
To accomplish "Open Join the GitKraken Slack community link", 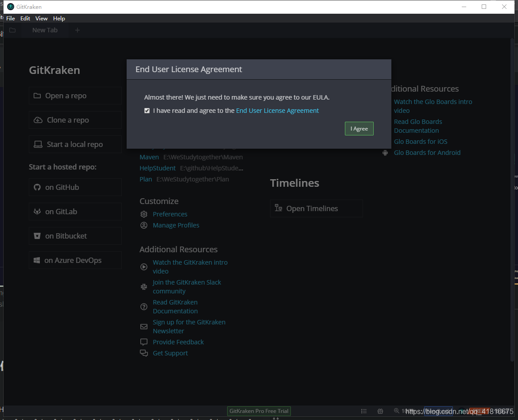I will tap(187, 287).
